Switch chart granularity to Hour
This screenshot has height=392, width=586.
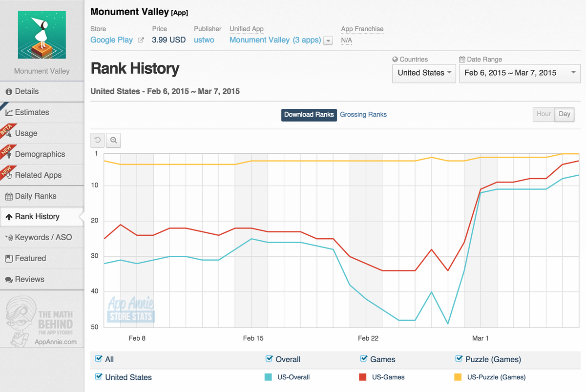pos(544,114)
